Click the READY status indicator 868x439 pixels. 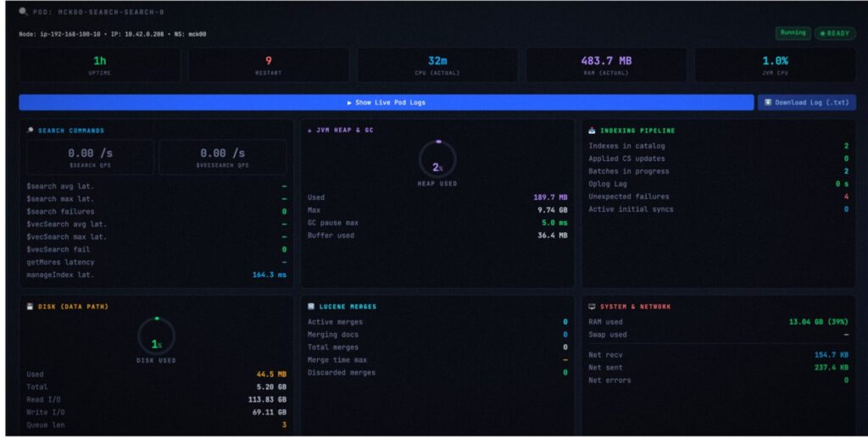[x=835, y=33]
